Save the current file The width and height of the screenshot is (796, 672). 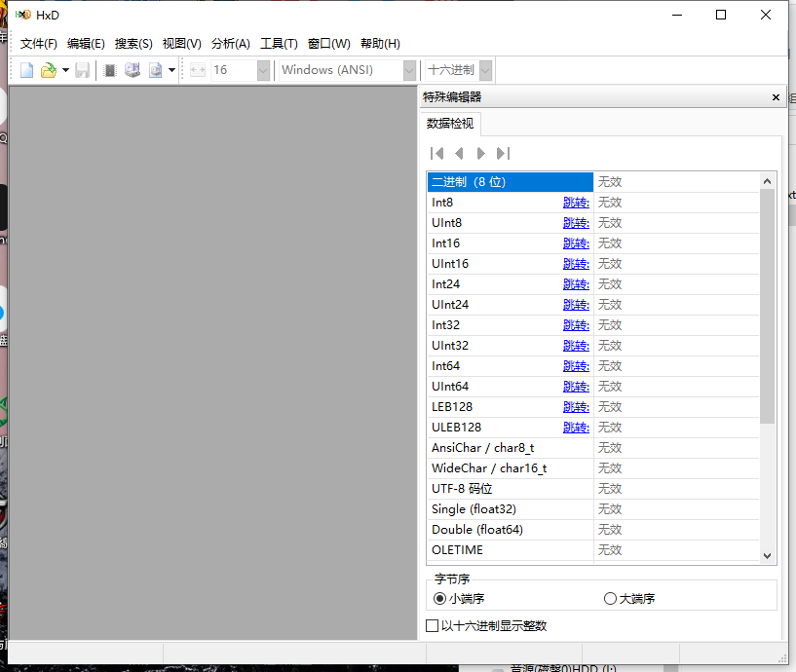[x=82, y=69]
